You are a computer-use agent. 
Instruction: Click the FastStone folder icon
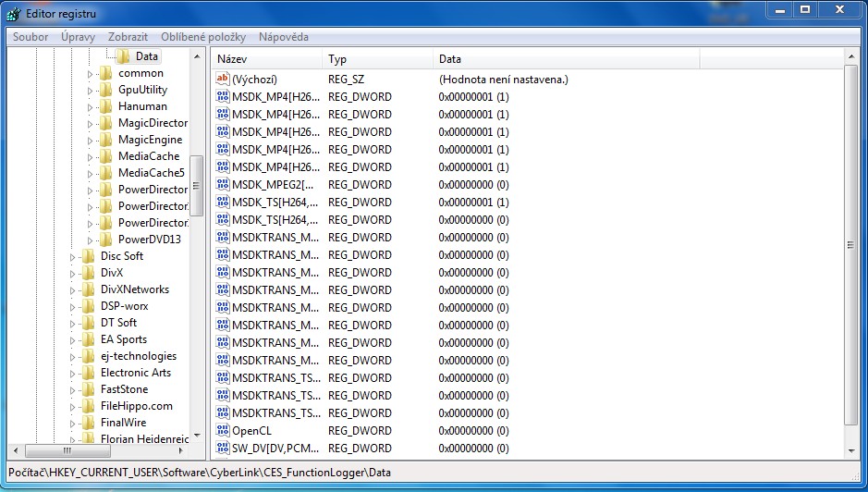click(x=88, y=389)
